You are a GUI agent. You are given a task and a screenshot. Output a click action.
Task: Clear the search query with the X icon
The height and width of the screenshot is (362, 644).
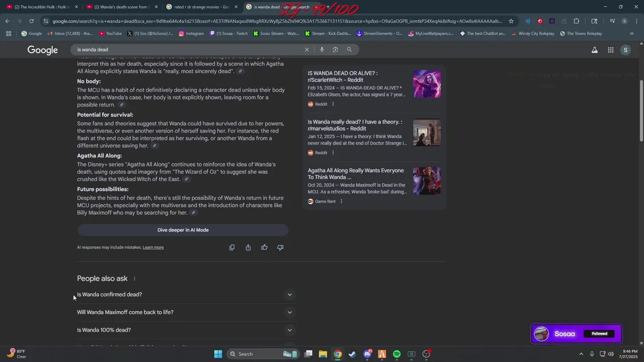click(306, 50)
